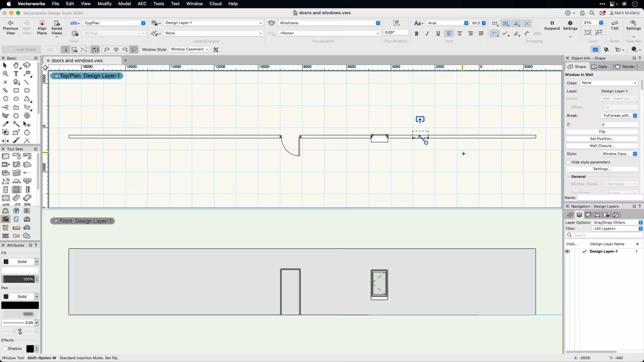
Task: Click the fill opacity 100% slider
Action: tap(18, 279)
